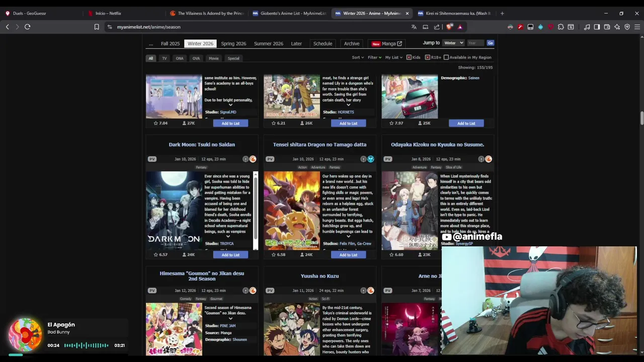Screen dimensions: 644x362
Task: Filter the list by TV type
Action: click(164, 58)
